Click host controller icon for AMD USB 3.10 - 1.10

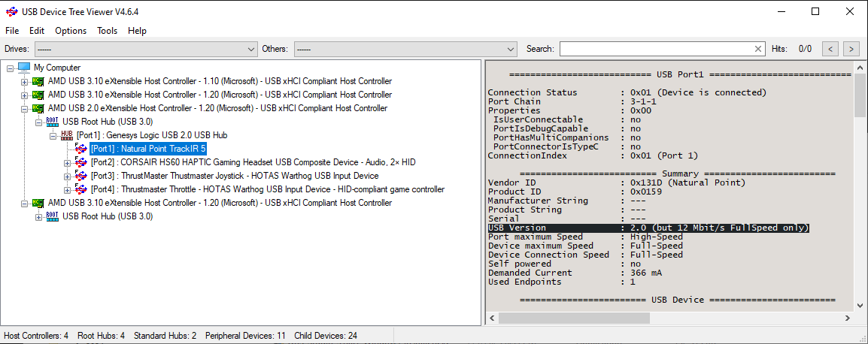click(38, 81)
